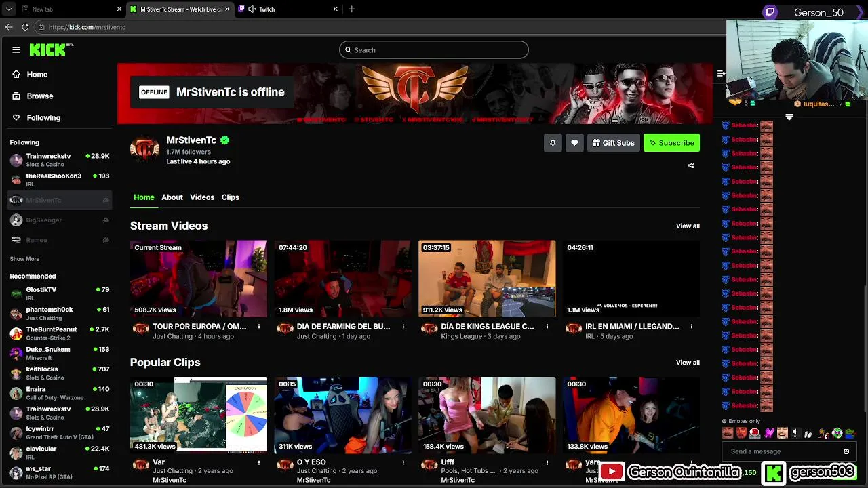Reload the browser page
The image size is (868, 488).
(25, 27)
